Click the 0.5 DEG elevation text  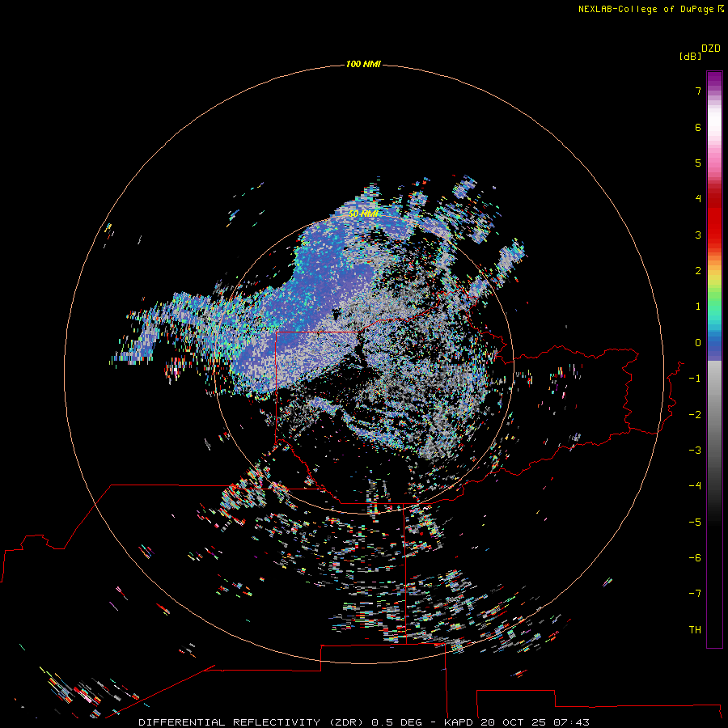(x=396, y=722)
